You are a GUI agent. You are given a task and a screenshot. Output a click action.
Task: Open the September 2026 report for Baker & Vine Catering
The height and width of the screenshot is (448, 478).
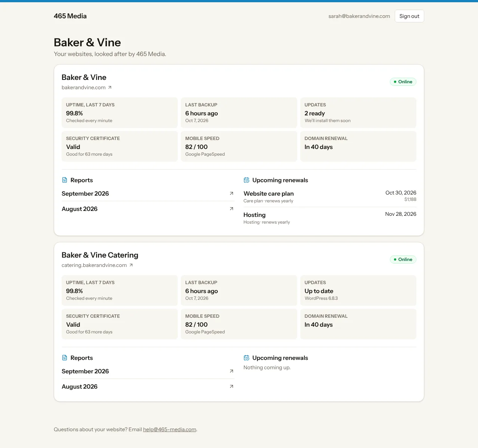148,371
